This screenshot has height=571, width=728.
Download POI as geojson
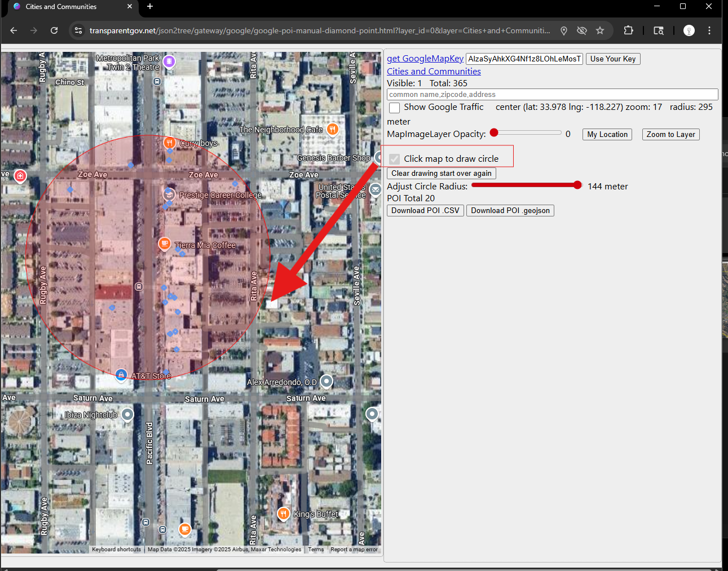pos(510,210)
